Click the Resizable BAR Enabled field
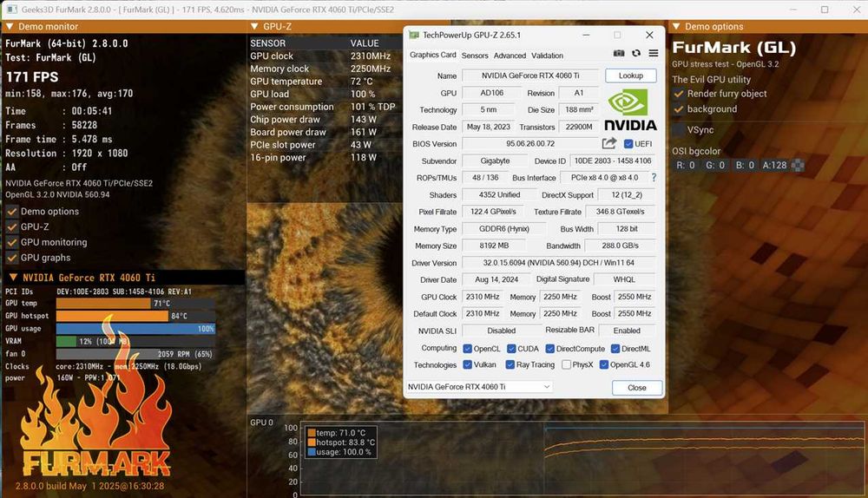Viewport: 868px width, 498px height. pyautogui.click(x=627, y=331)
